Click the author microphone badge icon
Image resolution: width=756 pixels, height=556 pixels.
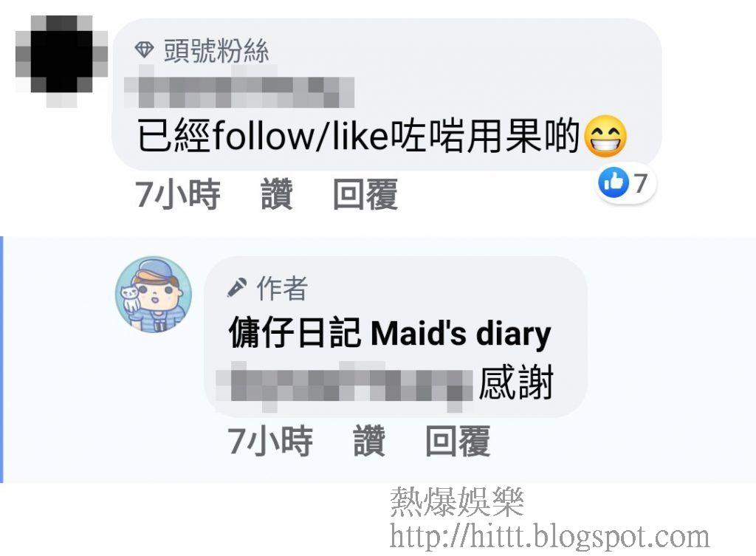tap(237, 287)
